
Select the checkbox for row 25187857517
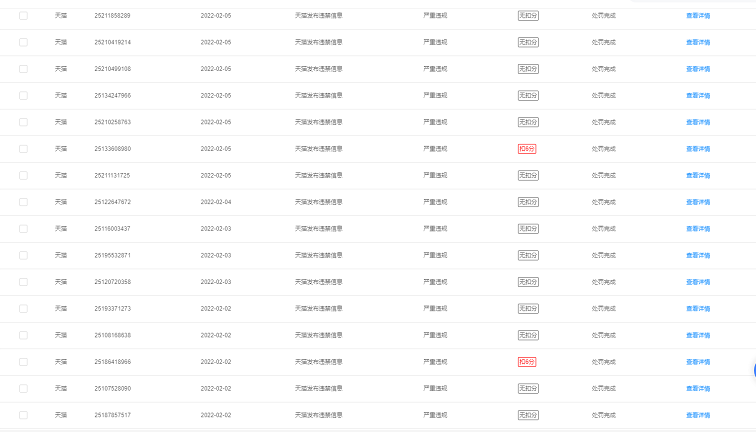(x=23, y=415)
